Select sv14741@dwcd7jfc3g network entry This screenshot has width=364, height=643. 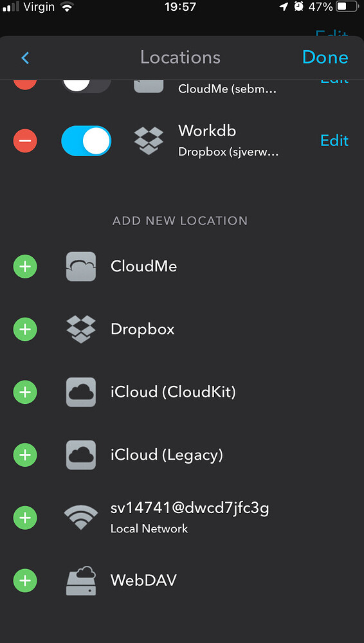point(190,509)
